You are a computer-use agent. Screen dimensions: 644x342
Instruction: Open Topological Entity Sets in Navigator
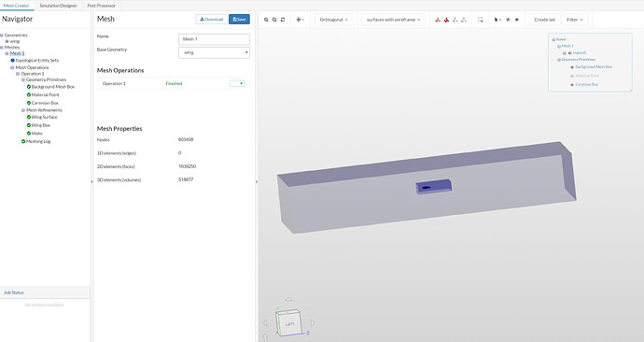pos(37,61)
